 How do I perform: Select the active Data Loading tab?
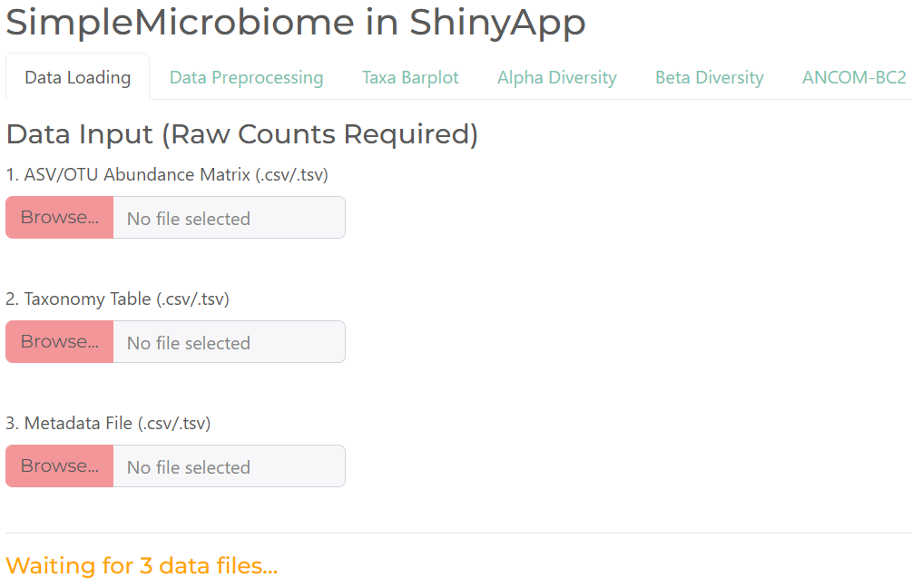click(77, 77)
